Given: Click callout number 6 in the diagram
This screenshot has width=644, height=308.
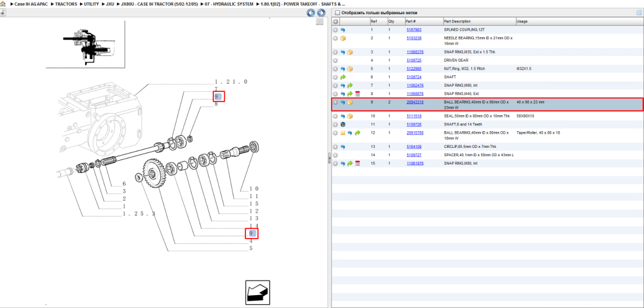Looking at the screenshot, I should coord(124,184).
